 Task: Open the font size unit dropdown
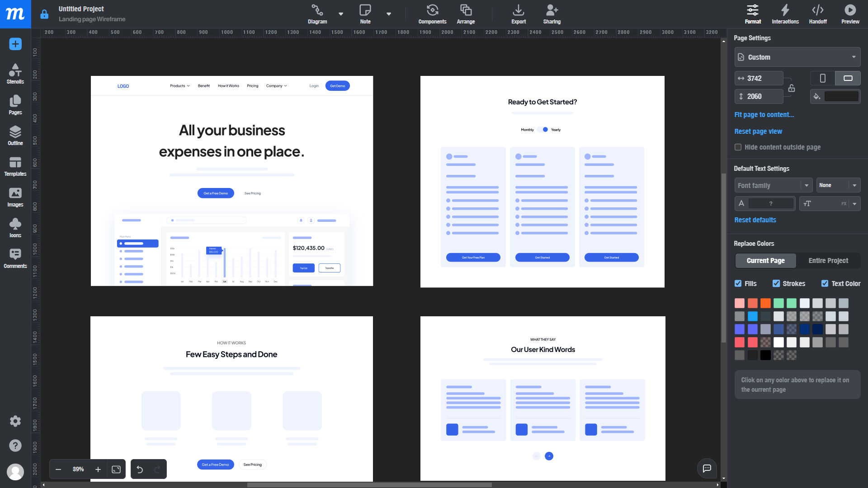pos(854,204)
